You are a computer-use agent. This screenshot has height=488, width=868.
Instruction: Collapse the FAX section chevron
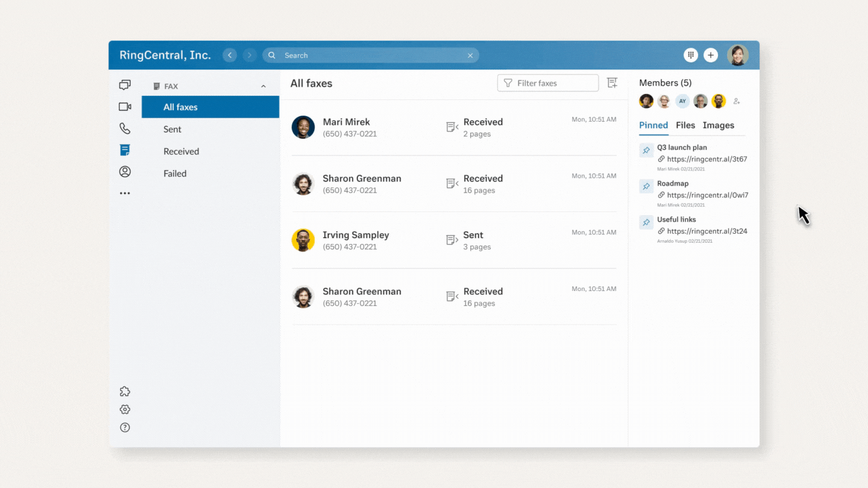(263, 86)
